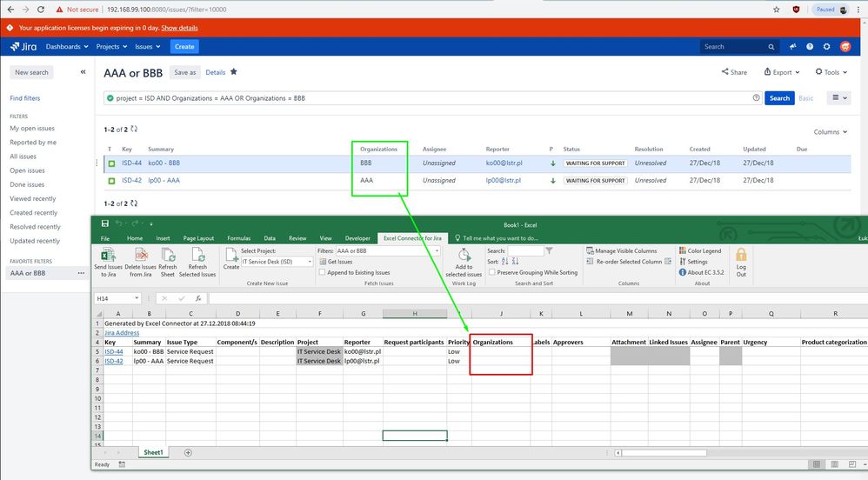Click Jira Address link in Excel cell
Screen dimensions: 868x480
(x=122, y=333)
